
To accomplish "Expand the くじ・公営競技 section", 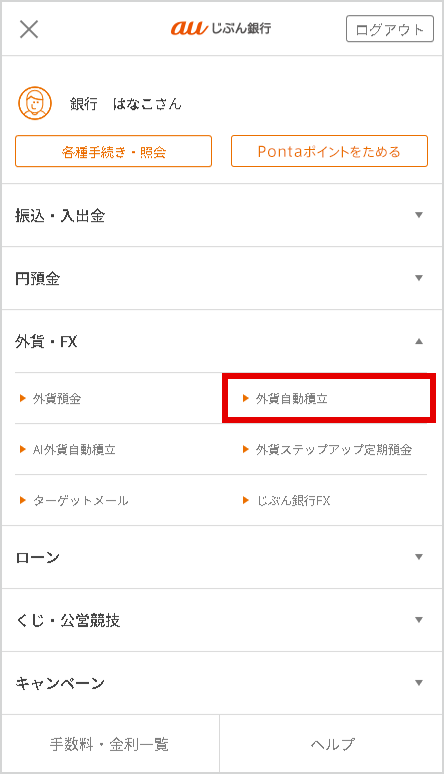I will click(x=222, y=620).
